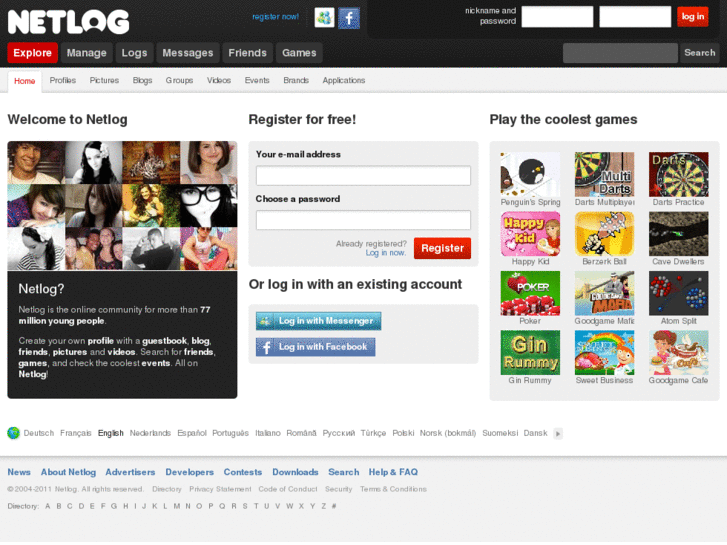Open the Friends main tab

coord(248,53)
